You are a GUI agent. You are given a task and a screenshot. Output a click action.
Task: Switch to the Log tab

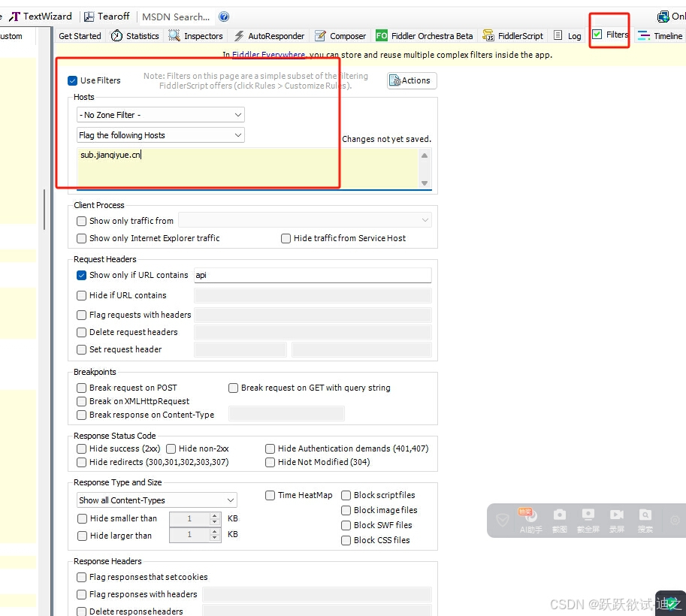pos(567,36)
